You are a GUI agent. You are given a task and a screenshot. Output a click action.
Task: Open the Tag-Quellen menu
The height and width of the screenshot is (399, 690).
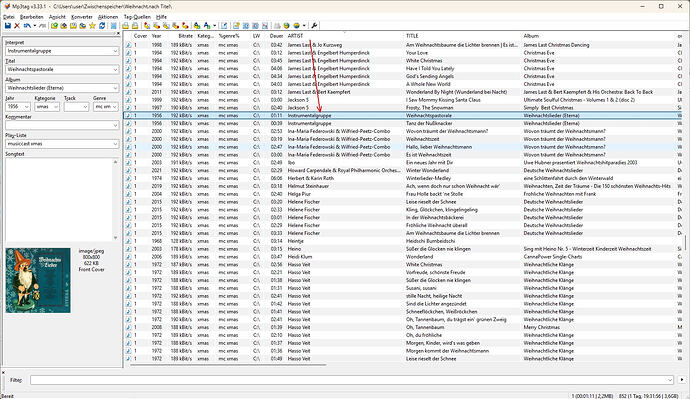(137, 17)
